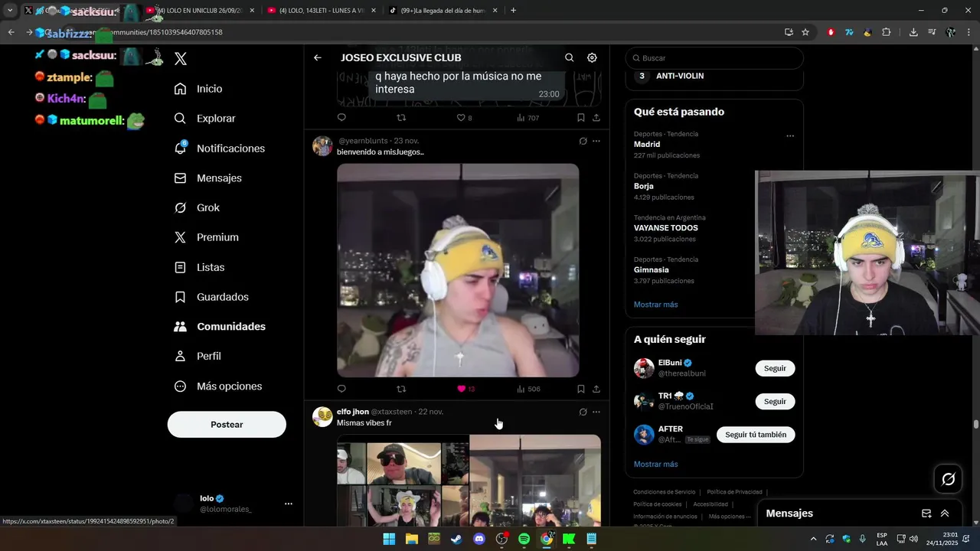This screenshot has width=980, height=551.
Task: Open Guardados bookmarks in sidebar
Action: tap(211, 297)
